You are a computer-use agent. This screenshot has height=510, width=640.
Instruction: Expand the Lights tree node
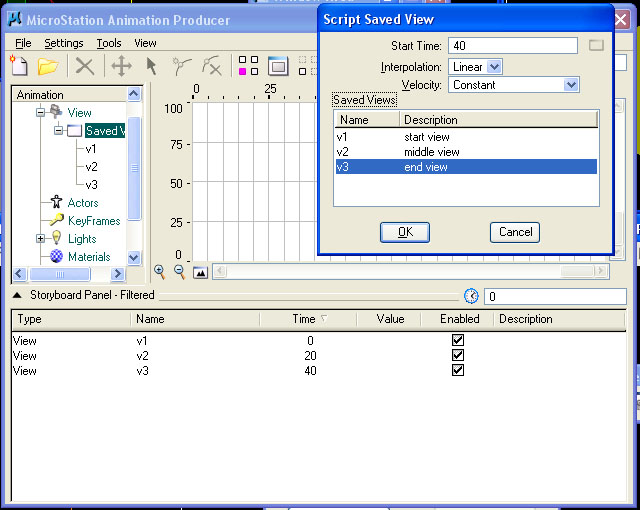(40, 239)
